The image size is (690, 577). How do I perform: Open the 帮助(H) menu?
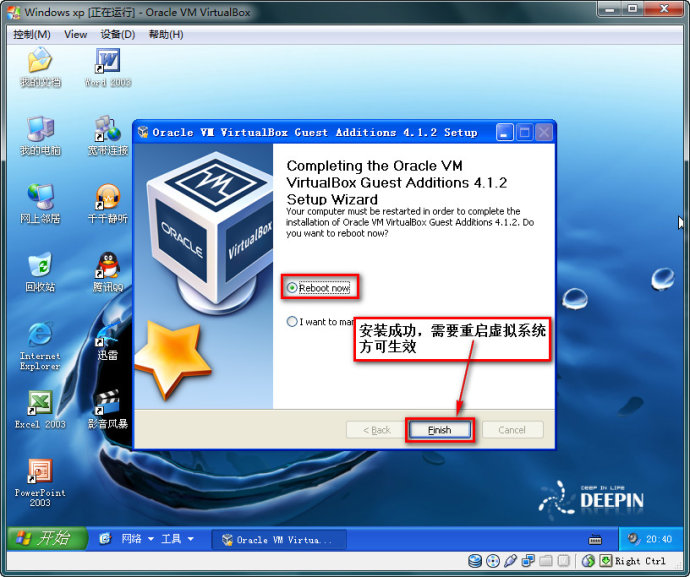pyautogui.click(x=166, y=34)
